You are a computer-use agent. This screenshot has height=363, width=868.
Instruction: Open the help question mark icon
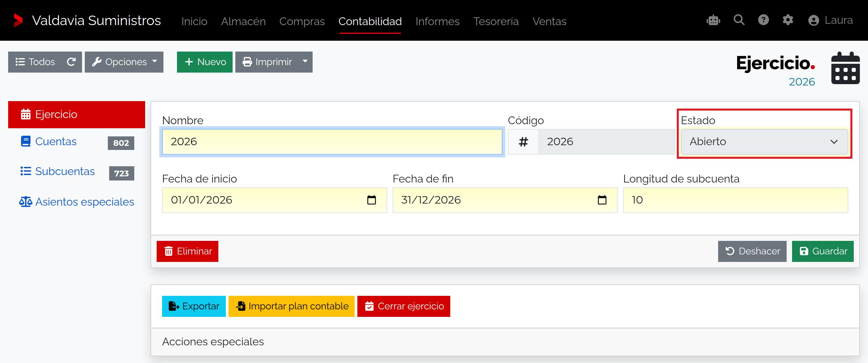(x=764, y=20)
